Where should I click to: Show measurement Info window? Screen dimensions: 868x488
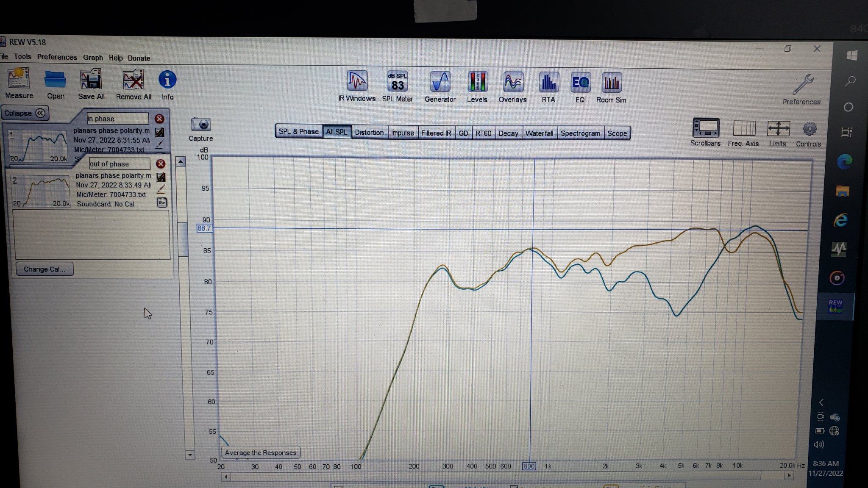[x=167, y=85]
